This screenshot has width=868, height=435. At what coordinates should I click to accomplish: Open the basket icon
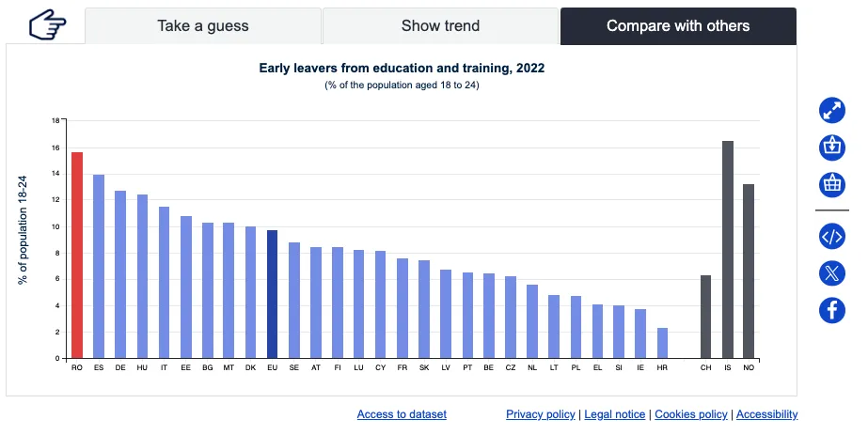click(x=831, y=183)
